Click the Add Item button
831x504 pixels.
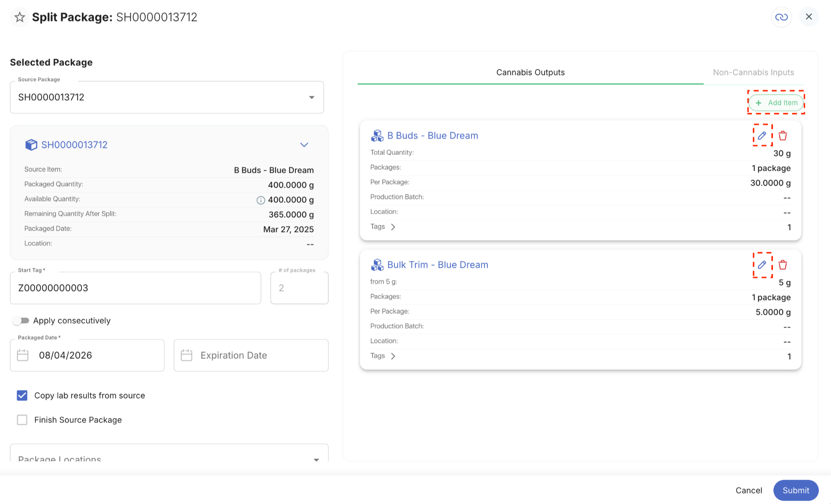(776, 103)
